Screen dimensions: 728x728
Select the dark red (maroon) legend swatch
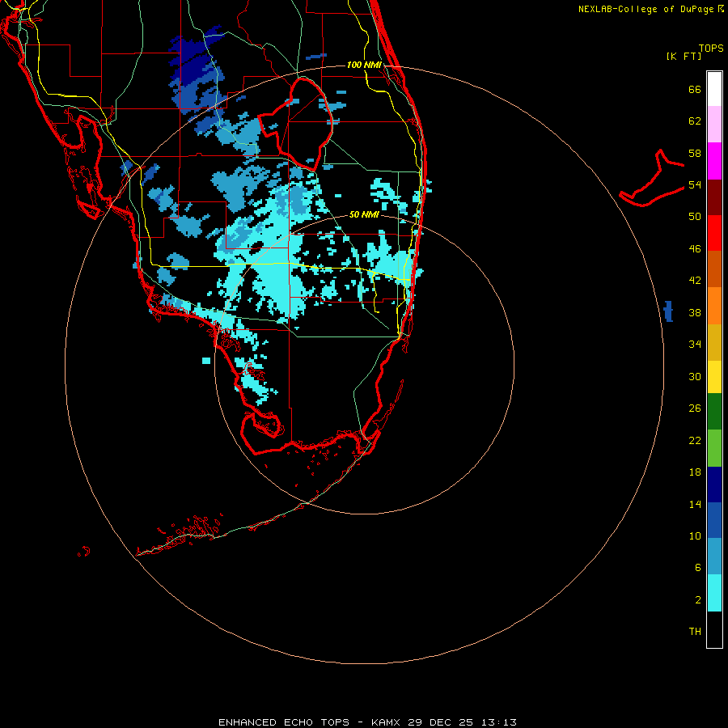click(714, 197)
